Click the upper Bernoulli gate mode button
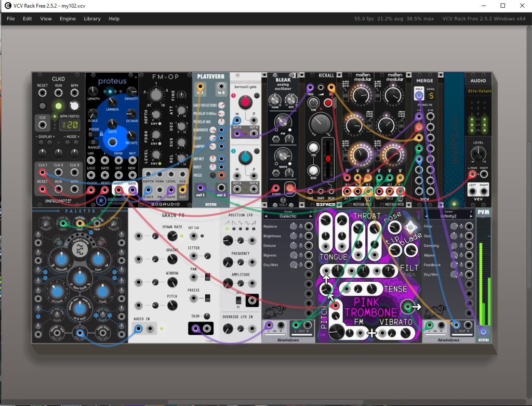 [x=257, y=96]
